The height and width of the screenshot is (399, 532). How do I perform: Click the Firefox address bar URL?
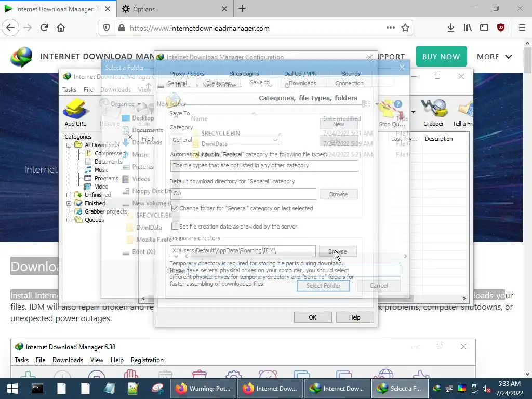199,28
